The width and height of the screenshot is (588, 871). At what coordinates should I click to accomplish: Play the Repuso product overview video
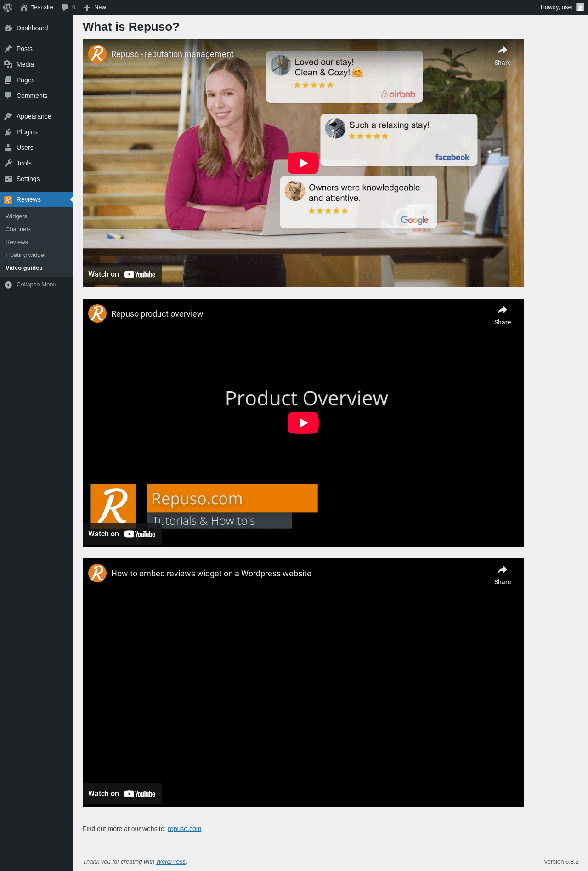pos(303,423)
